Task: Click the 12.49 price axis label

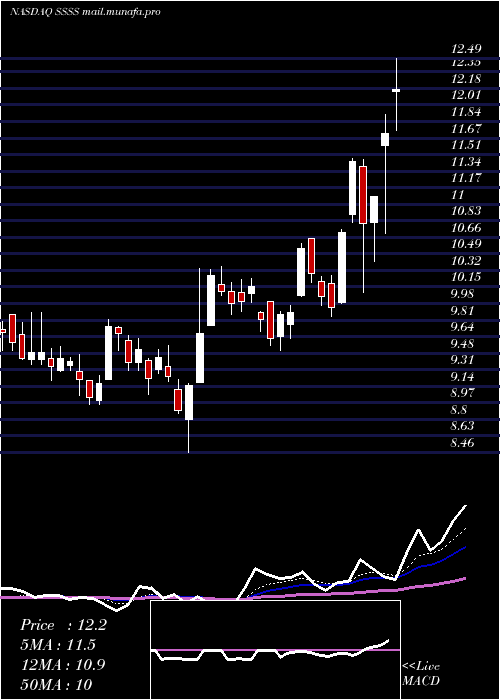Action: pyautogui.click(x=466, y=49)
